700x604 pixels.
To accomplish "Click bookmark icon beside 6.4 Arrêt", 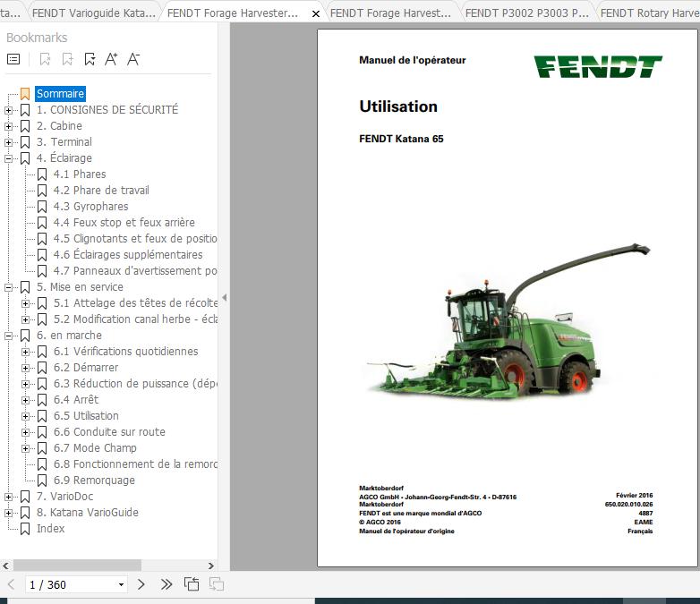I will 42,400.
